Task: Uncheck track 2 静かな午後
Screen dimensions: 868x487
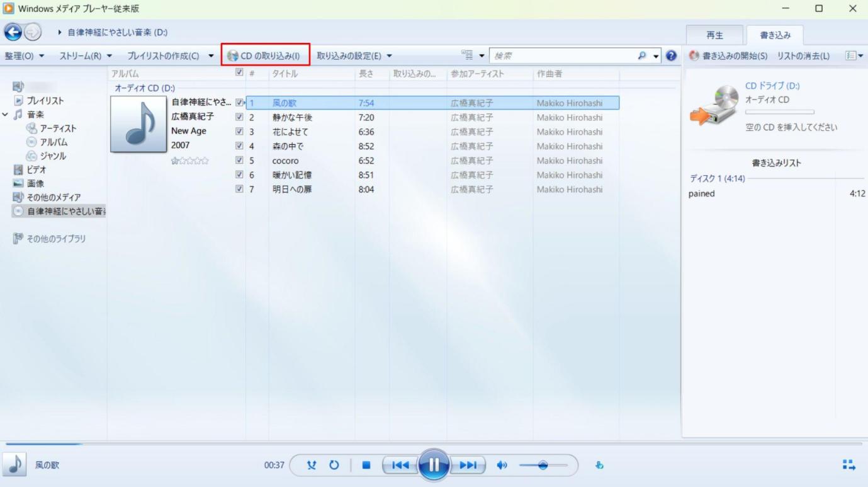Action: coord(239,117)
